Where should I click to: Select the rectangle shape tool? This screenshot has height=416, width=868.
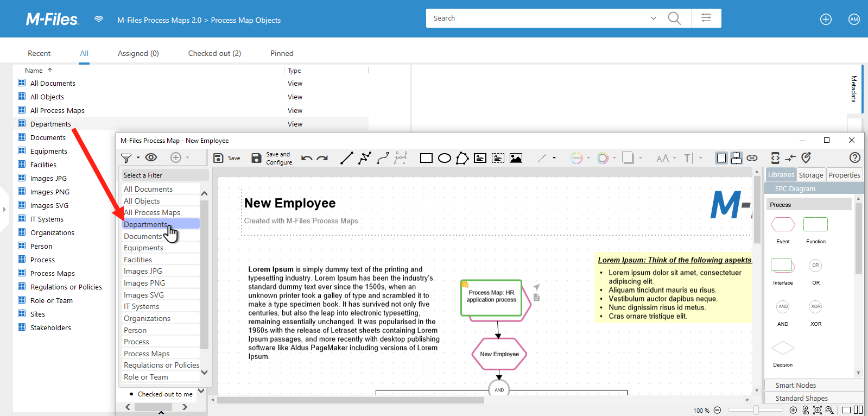426,158
